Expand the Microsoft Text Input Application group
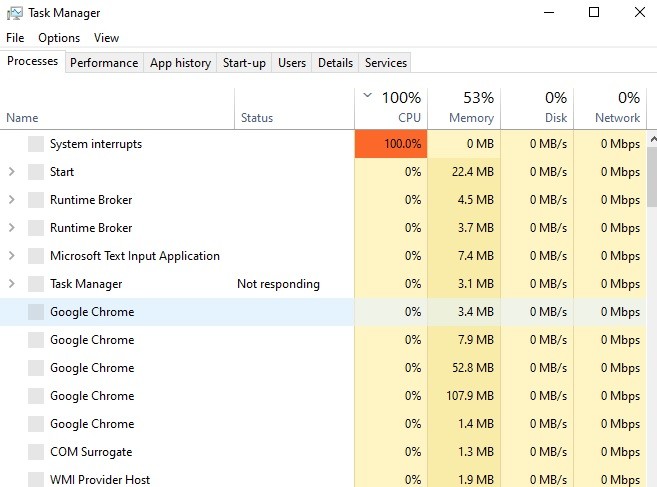Image resolution: width=657 pixels, height=487 pixels. click(11, 256)
